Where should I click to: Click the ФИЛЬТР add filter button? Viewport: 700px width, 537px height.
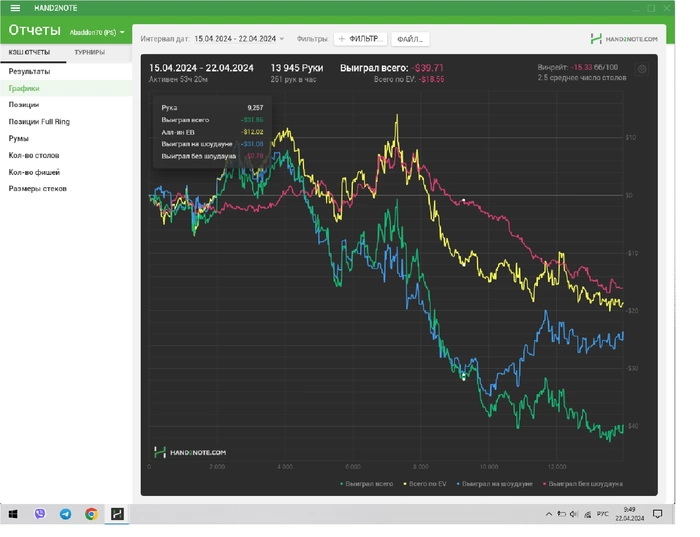point(360,39)
